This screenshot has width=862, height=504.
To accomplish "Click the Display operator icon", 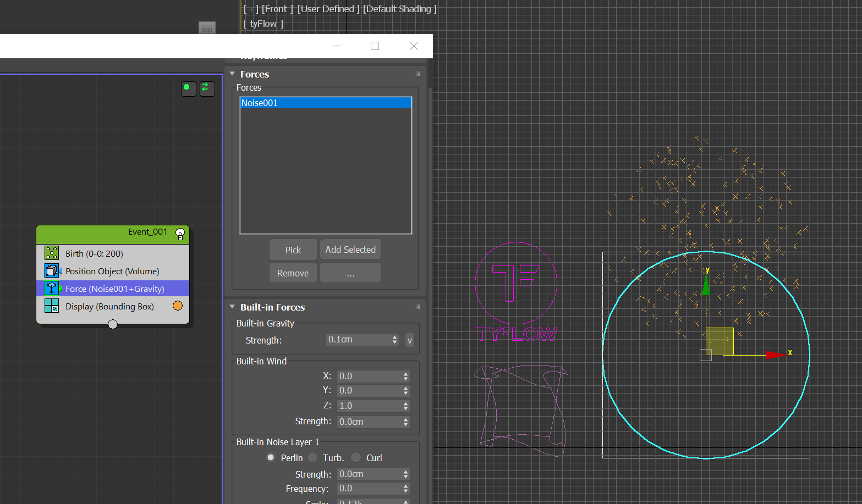I will (52, 306).
